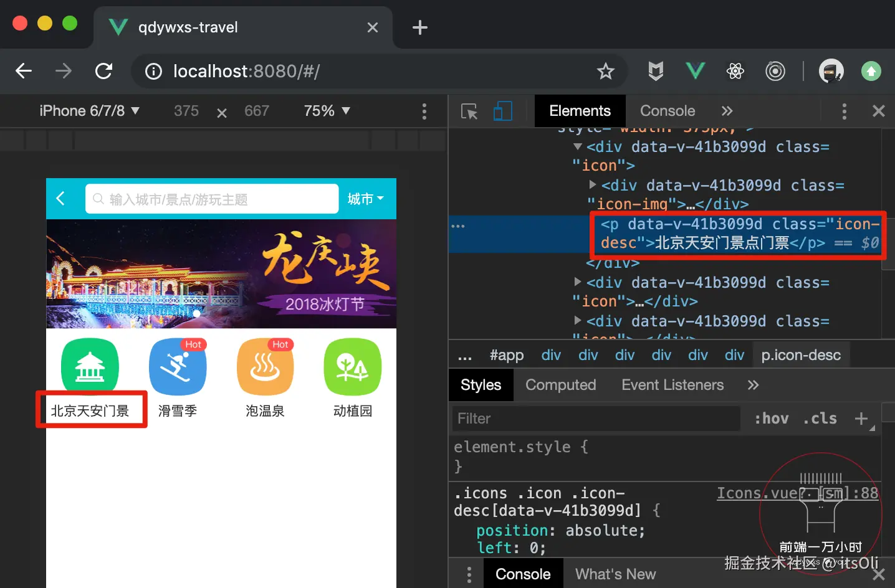Screen dimensions: 895x588
Task: Select the drawer Console tab
Action: click(523, 574)
